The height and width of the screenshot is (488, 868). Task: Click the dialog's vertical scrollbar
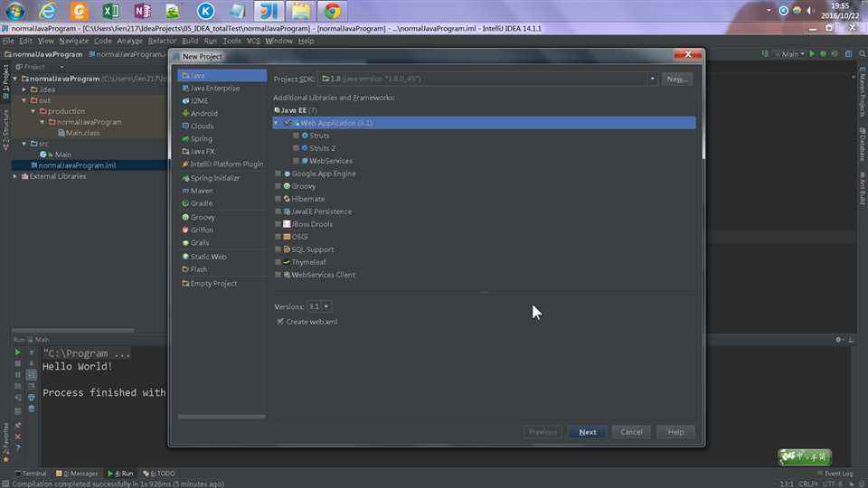703,114
